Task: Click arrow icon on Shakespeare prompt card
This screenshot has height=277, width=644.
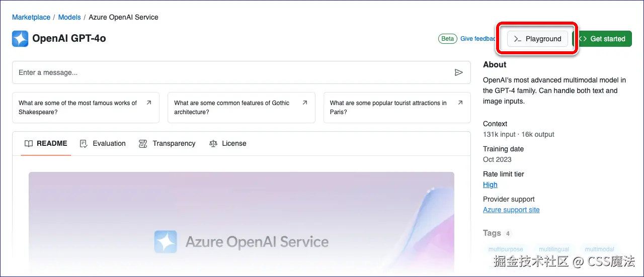Action: [149, 103]
